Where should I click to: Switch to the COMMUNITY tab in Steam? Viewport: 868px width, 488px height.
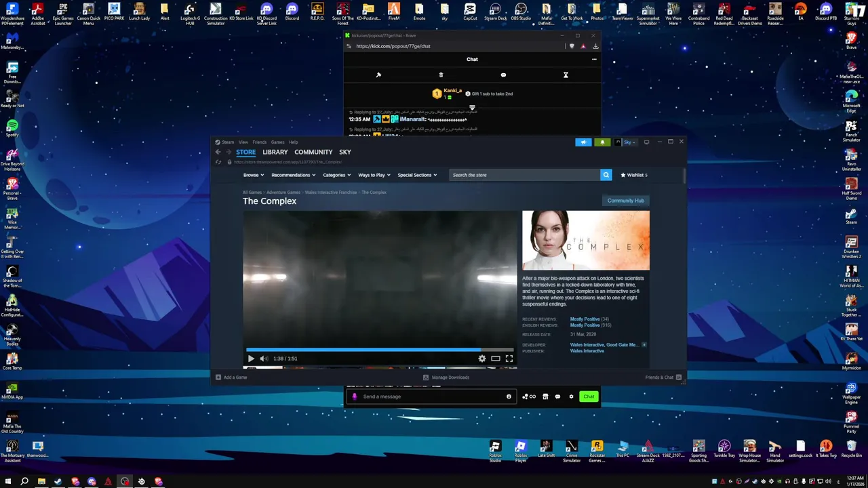(313, 152)
